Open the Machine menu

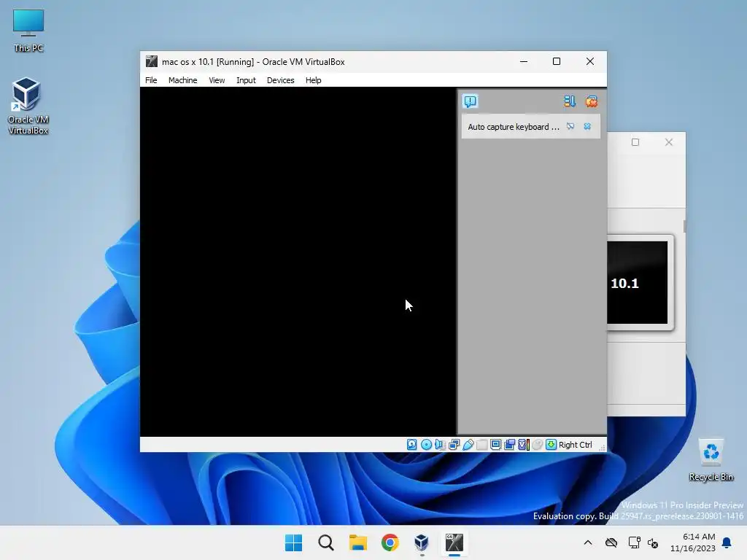183,80
